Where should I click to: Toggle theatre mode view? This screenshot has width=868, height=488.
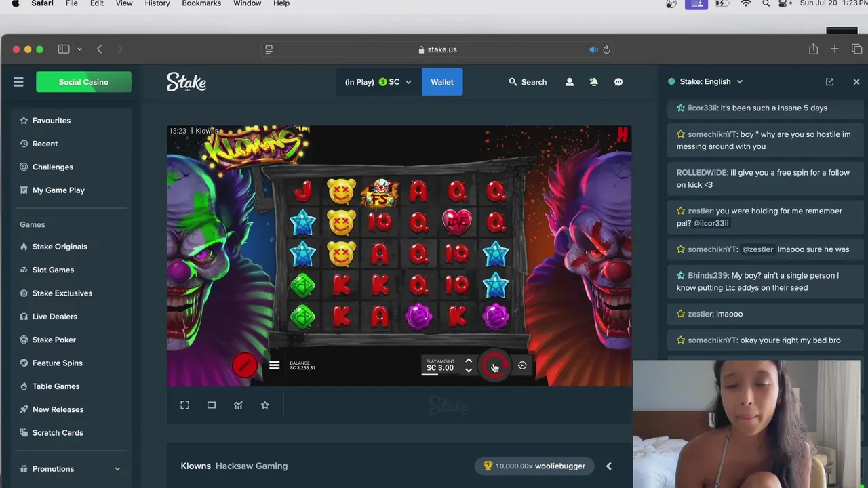(212, 405)
